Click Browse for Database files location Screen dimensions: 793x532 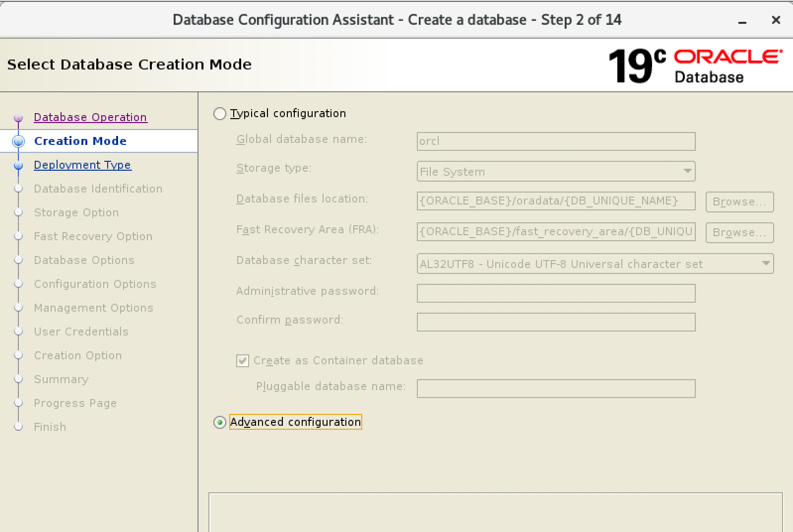coord(739,202)
